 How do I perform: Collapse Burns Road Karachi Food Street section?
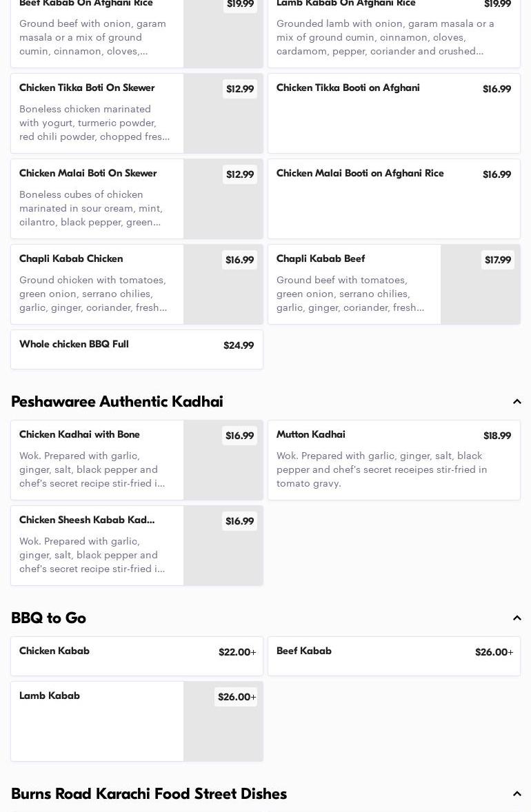point(517,794)
